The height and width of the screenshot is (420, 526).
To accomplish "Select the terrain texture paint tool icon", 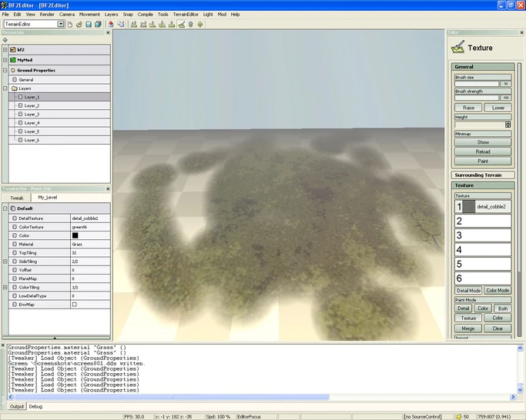I will pyautogui.click(x=182, y=24).
